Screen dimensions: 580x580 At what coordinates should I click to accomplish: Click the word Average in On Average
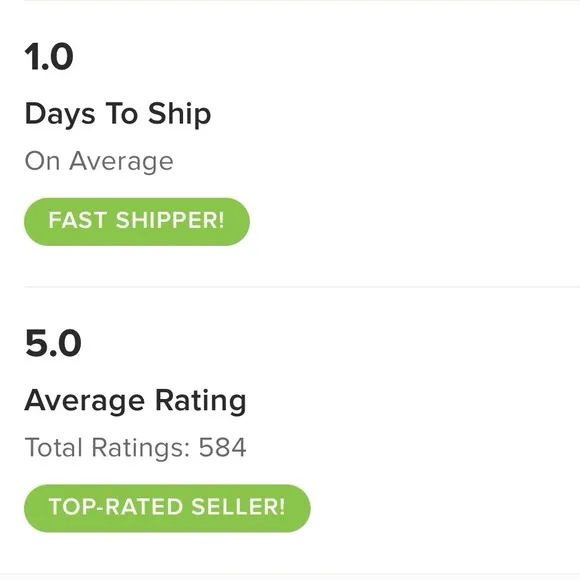coord(121,162)
